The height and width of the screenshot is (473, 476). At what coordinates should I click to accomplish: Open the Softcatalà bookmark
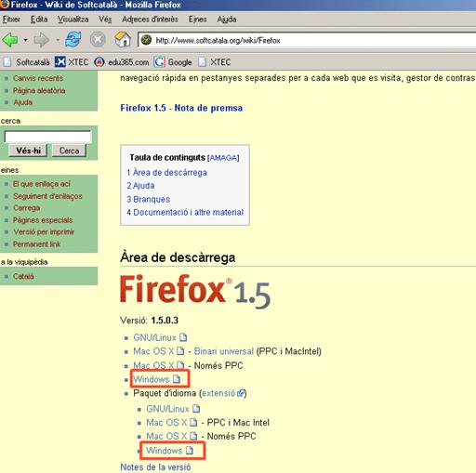click(27, 62)
